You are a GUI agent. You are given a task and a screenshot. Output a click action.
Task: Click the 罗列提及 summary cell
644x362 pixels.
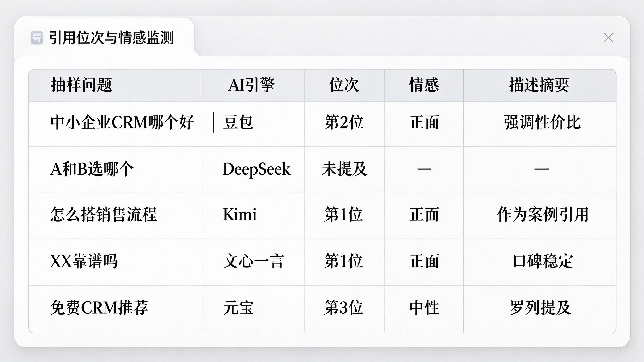click(539, 309)
